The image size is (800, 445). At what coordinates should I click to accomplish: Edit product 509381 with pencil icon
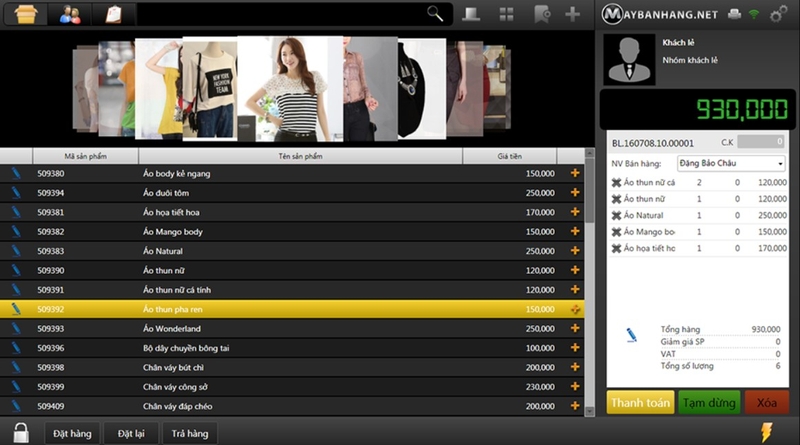click(x=16, y=212)
